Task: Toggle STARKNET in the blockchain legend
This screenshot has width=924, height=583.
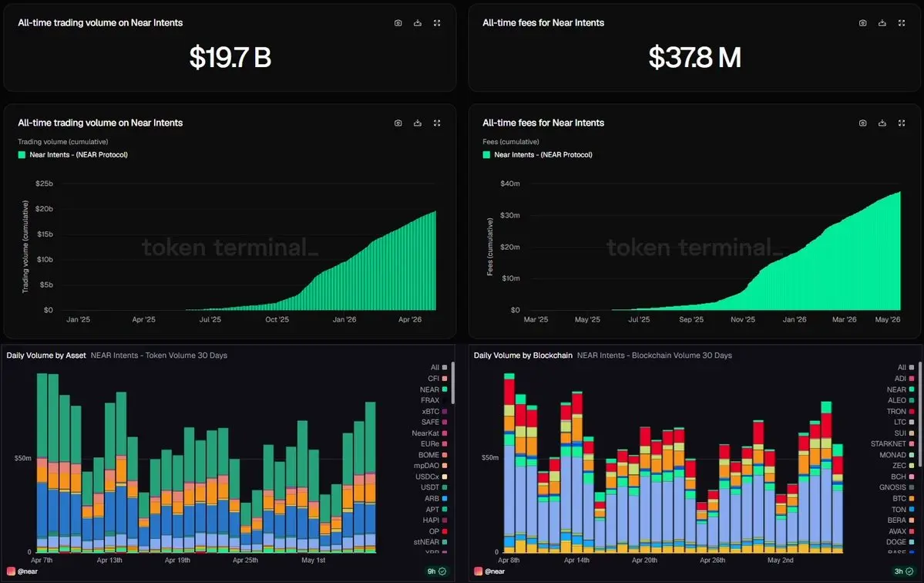Action: (x=892, y=444)
